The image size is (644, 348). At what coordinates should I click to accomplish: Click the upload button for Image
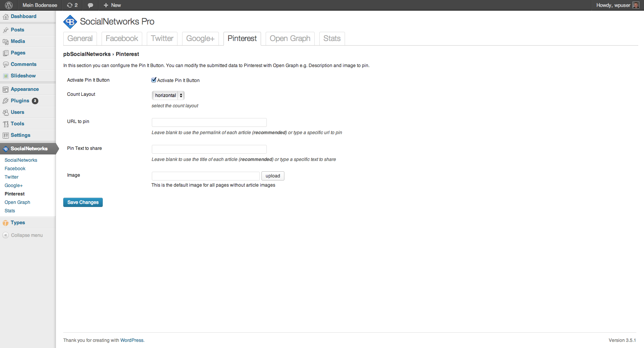pyautogui.click(x=273, y=176)
